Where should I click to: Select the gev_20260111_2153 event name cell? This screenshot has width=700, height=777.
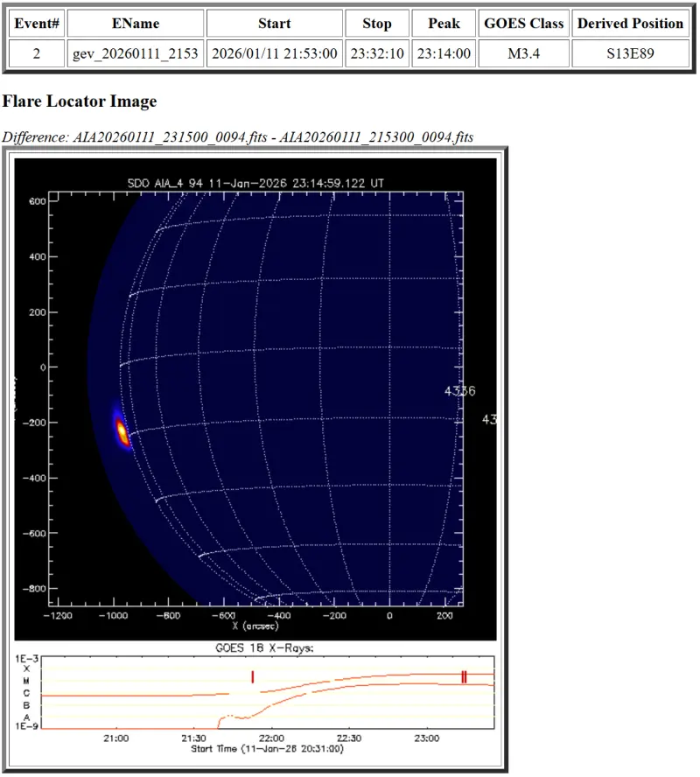(x=136, y=54)
